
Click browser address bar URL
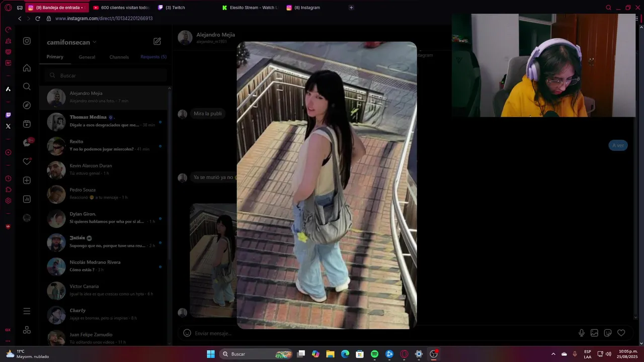tap(104, 19)
